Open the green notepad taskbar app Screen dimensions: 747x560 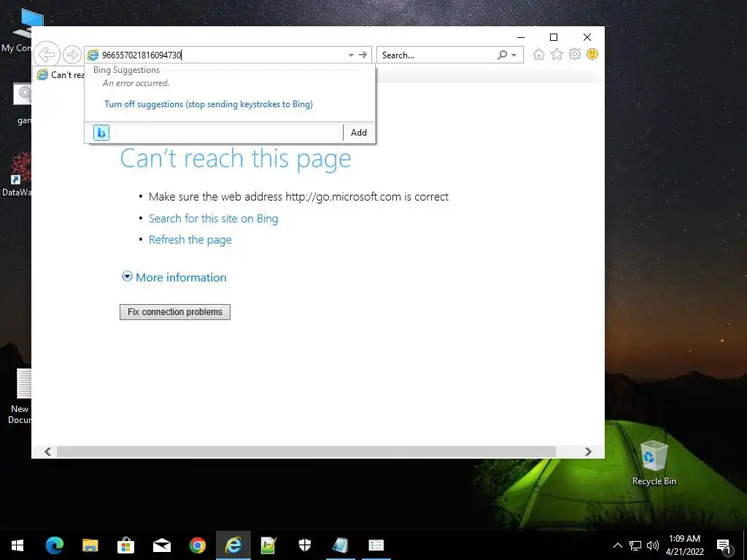pos(269,545)
